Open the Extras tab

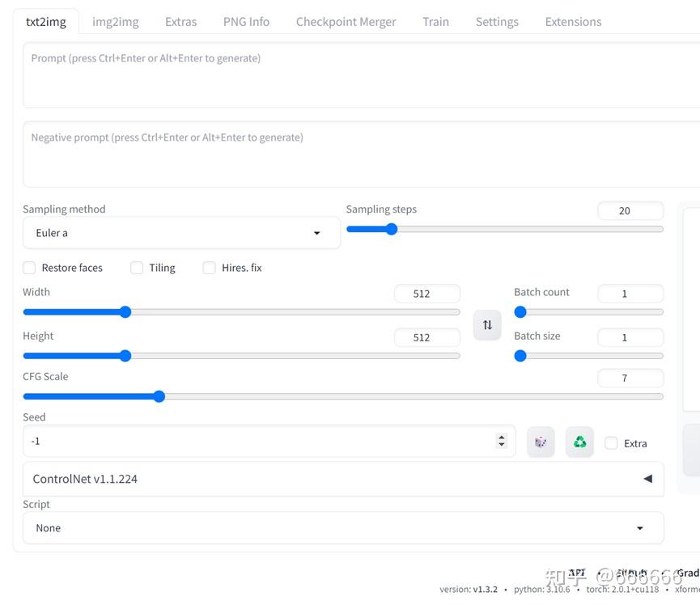pyautogui.click(x=180, y=22)
